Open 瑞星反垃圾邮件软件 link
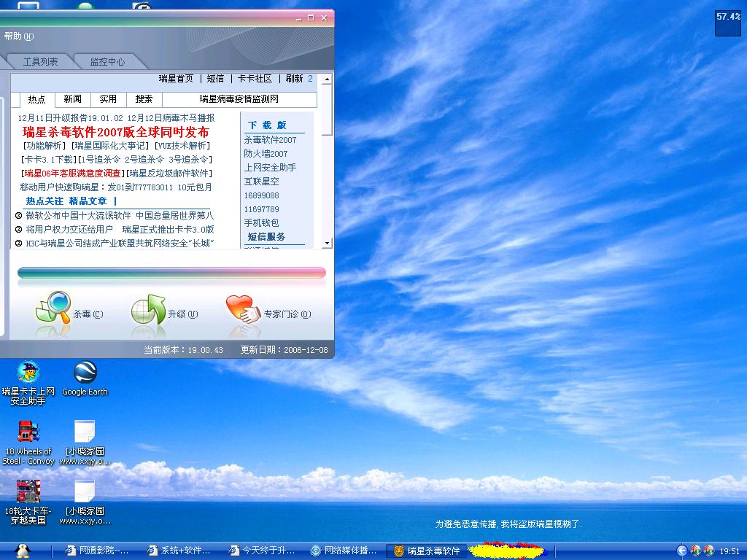Viewport: 747px width, 560px height. click(x=169, y=174)
